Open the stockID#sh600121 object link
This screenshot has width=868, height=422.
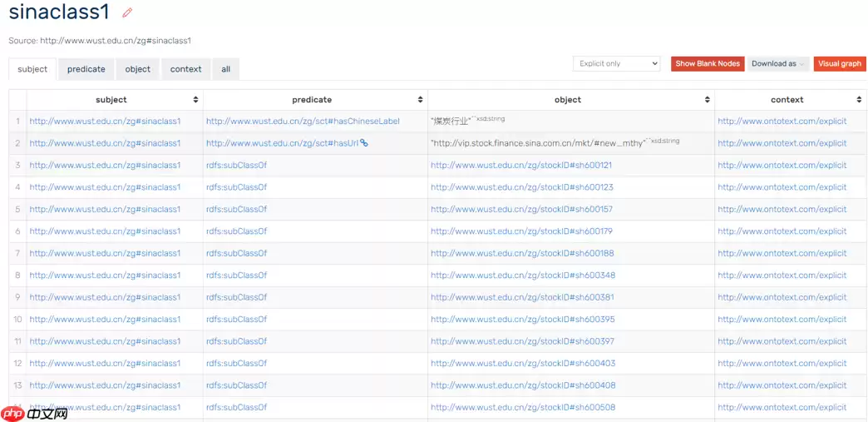coord(521,166)
